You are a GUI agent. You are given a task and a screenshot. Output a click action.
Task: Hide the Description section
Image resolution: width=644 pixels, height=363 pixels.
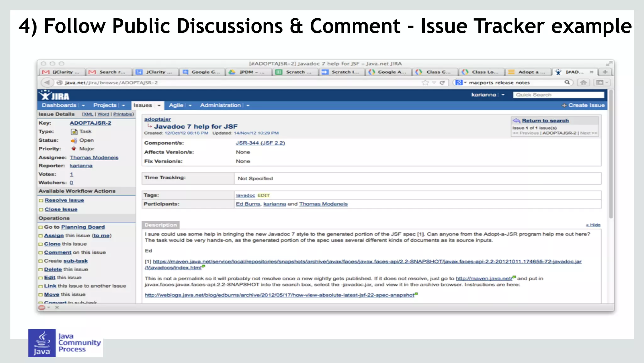click(x=593, y=225)
